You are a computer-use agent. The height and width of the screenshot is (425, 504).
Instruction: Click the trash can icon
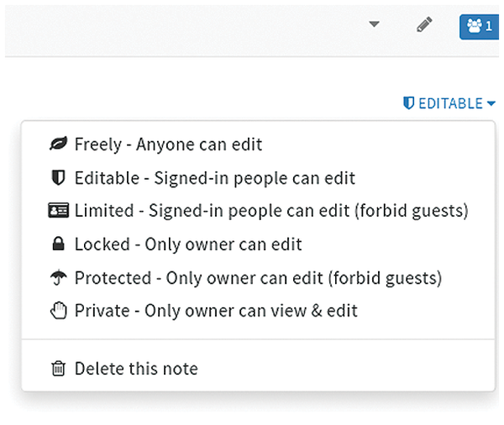[x=58, y=369]
